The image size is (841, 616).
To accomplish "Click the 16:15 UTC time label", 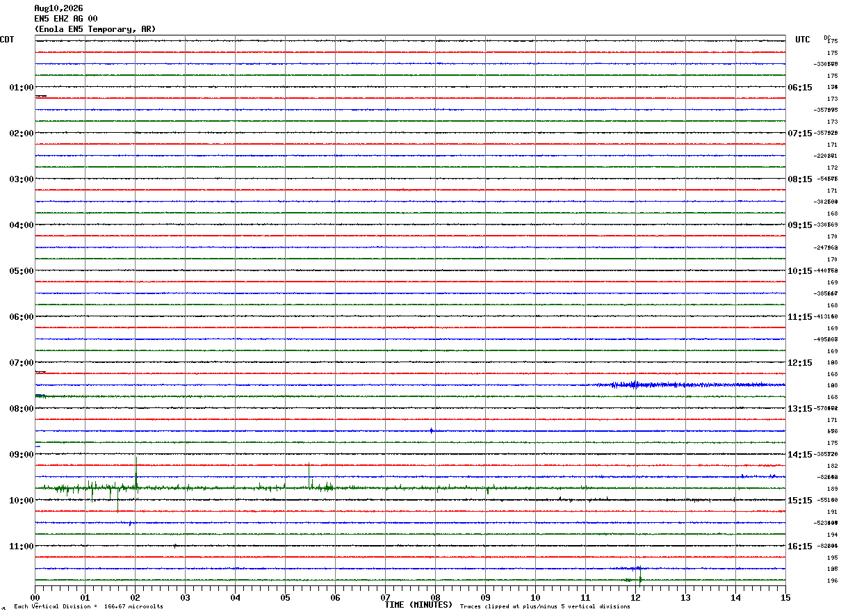I will (800, 546).
